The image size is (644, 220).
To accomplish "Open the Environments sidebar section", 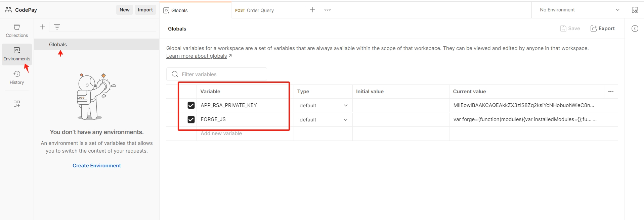I will pyautogui.click(x=17, y=54).
